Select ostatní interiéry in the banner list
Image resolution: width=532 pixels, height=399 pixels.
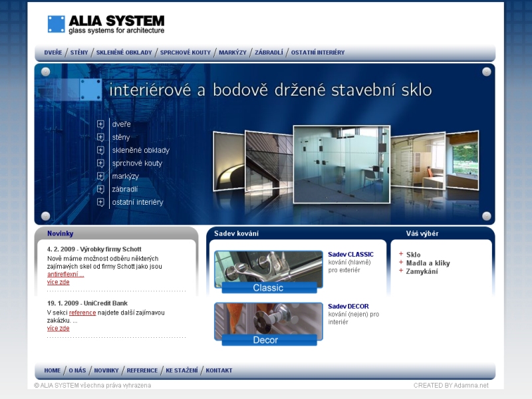click(138, 202)
